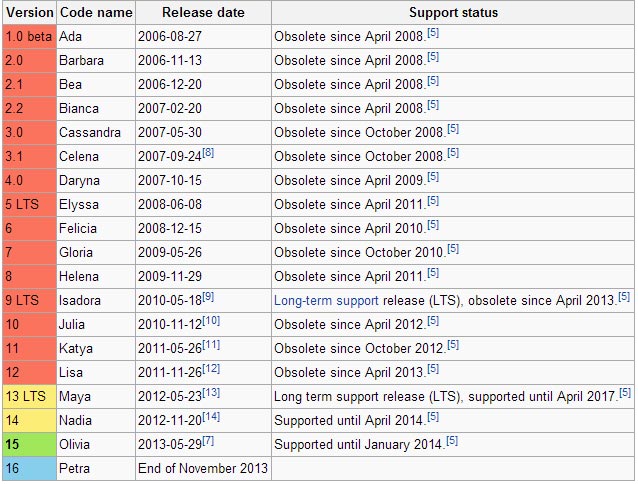Click reference [5] in Ada's support status
The height and width of the screenshot is (484, 638).
(433, 32)
